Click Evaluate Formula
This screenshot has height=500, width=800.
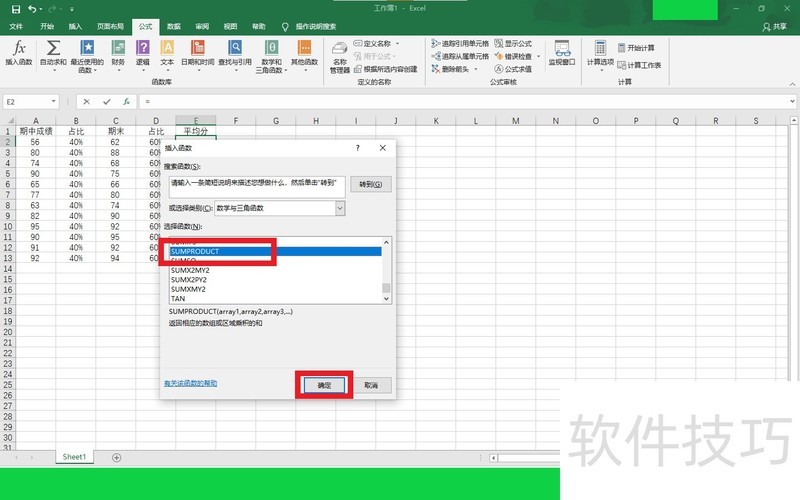pos(513,69)
